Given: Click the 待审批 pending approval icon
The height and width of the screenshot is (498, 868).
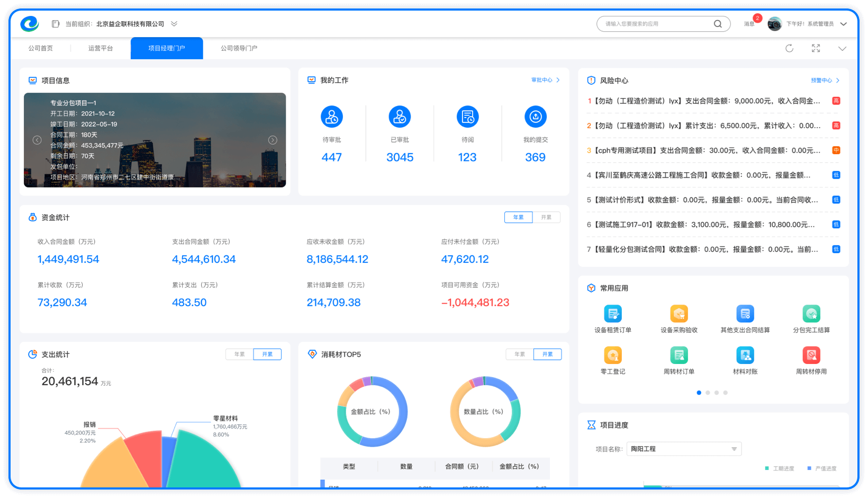Looking at the screenshot, I should tap(332, 117).
